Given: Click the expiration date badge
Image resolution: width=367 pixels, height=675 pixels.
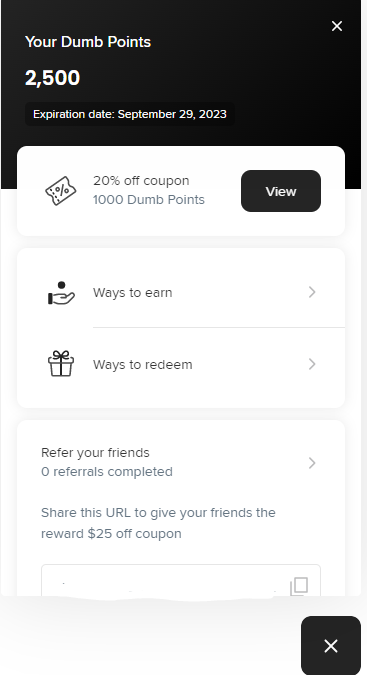Looking at the screenshot, I should (130, 114).
